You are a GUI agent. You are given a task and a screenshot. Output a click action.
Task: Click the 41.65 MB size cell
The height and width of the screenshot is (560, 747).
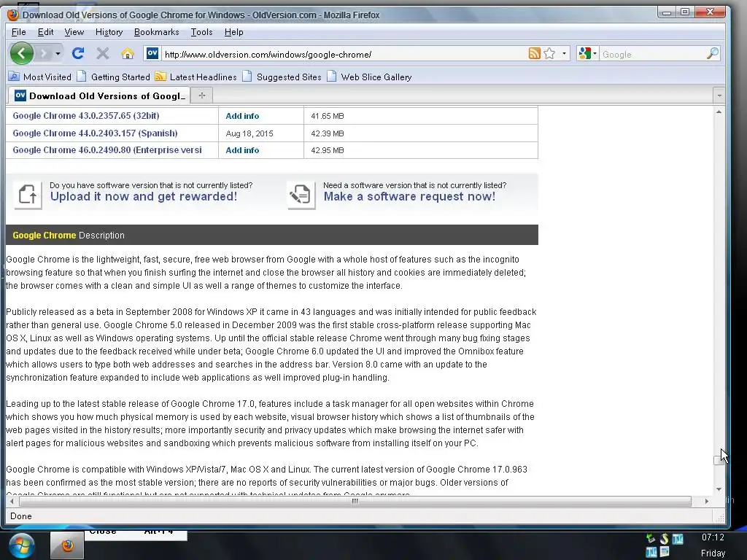pos(328,116)
